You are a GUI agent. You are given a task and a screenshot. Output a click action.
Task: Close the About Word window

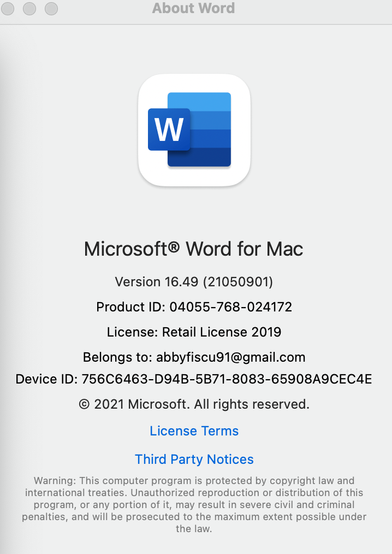click(8, 9)
